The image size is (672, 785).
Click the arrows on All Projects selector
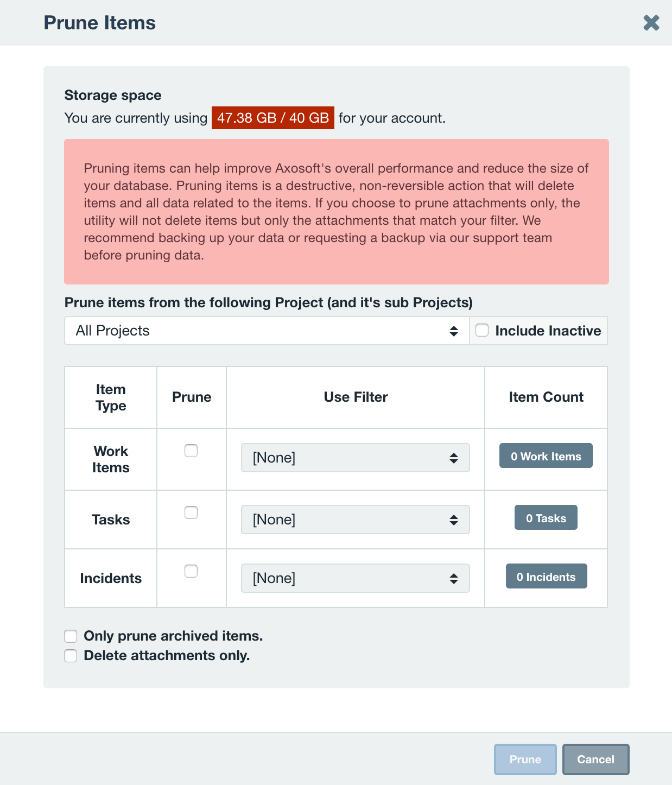[x=454, y=331]
